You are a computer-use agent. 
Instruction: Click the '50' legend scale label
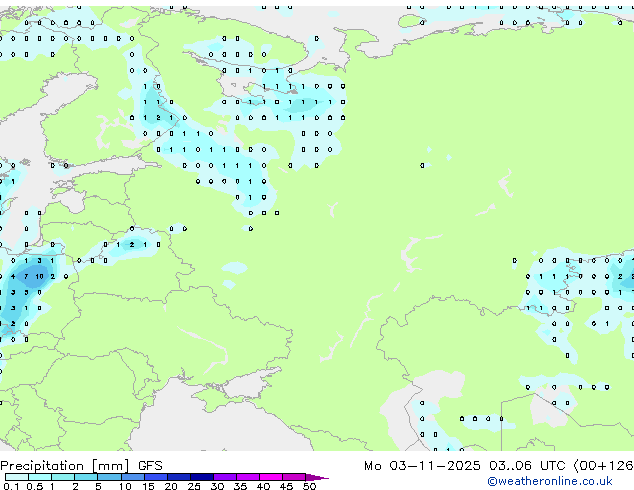tap(309, 486)
